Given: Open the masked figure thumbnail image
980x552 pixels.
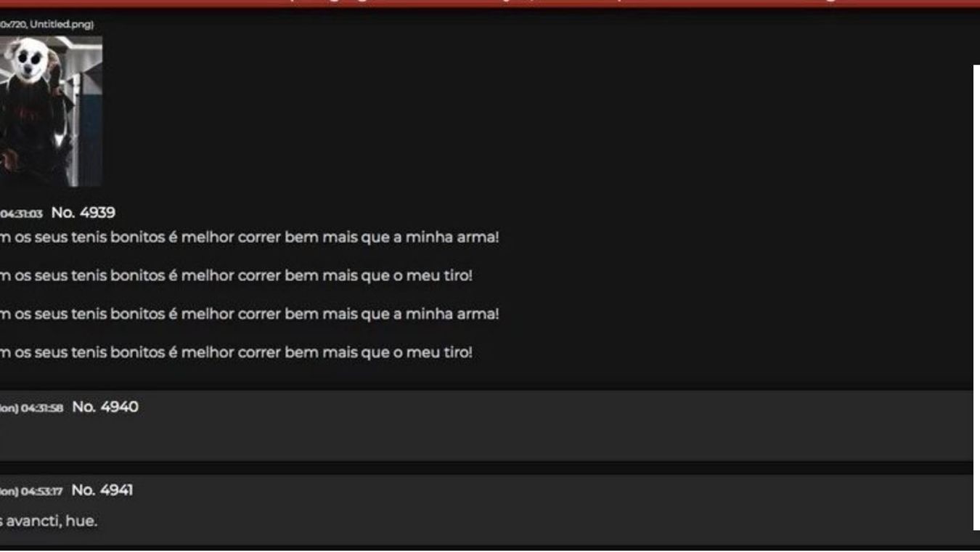Looking at the screenshot, I should (51, 111).
